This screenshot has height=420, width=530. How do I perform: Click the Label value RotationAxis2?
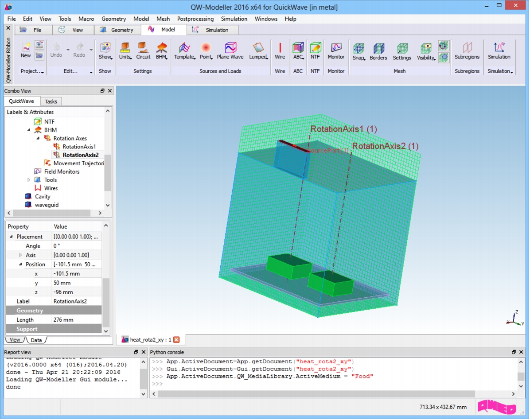tap(77, 301)
